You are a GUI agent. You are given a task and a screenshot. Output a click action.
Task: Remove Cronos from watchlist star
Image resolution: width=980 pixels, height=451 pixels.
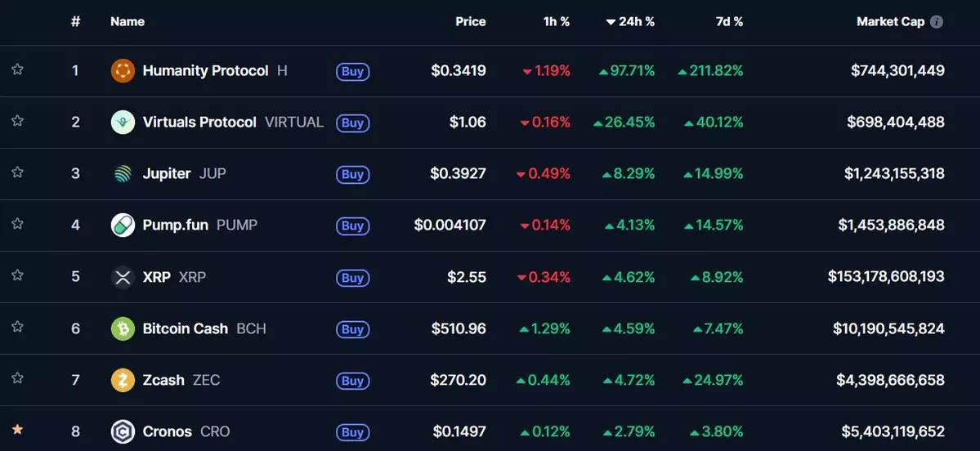(x=17, y=429)
